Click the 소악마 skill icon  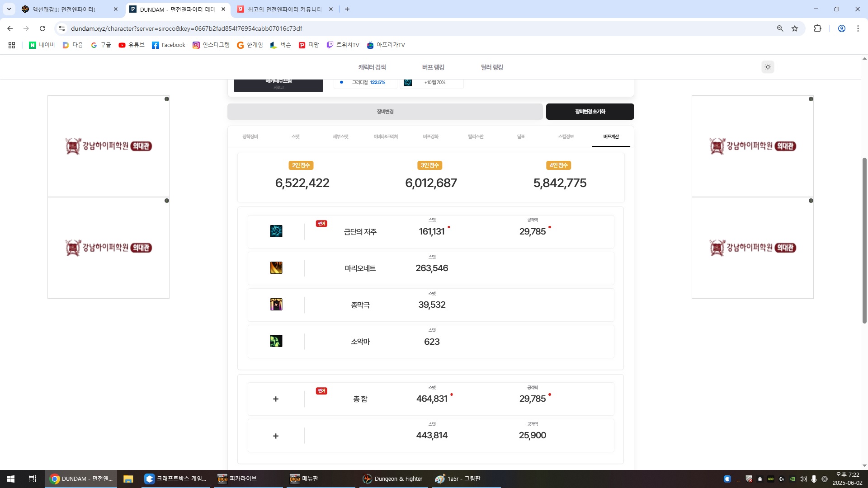(276, 341)
